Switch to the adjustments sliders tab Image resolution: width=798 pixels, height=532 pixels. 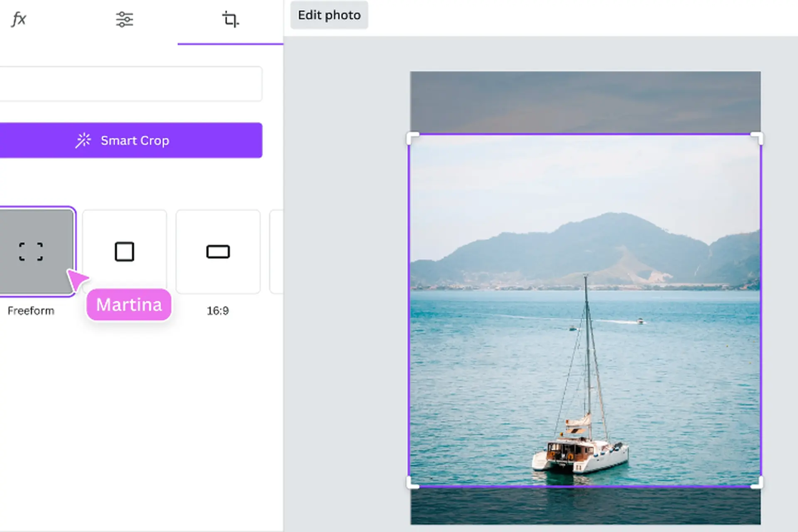[124, 19]
